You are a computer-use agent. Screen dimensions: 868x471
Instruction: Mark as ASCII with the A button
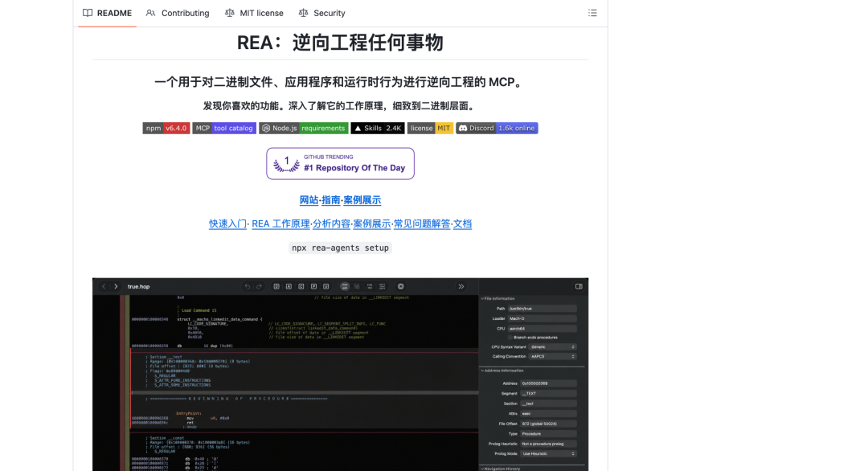click(289, 286)
